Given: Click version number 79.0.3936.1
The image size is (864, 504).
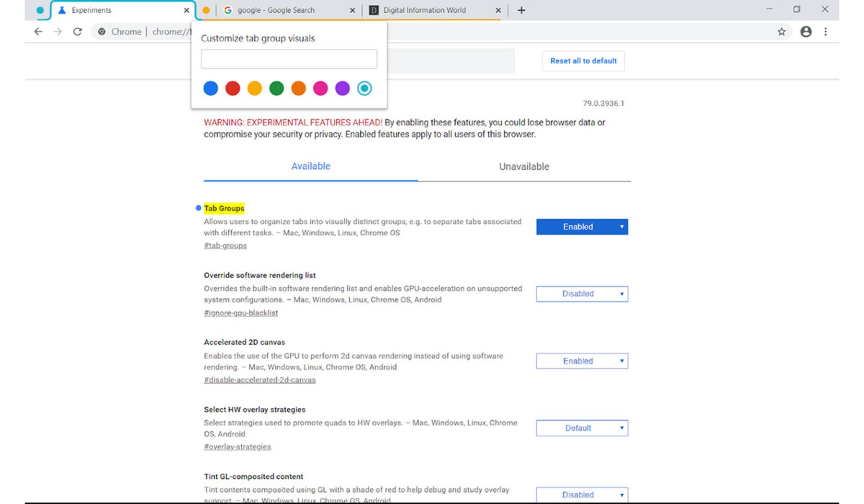Looking at the screenshot, I should coord(603,103).
